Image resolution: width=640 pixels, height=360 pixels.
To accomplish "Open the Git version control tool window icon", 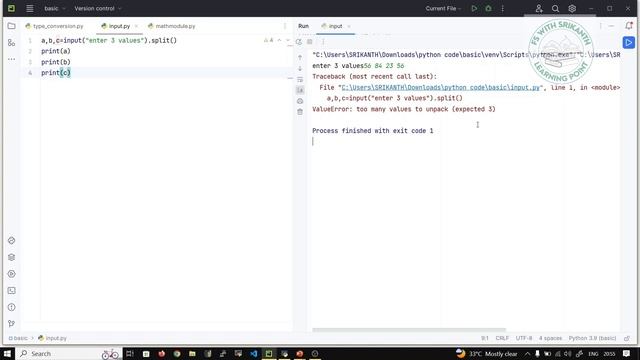I will (x=11, y=324).
